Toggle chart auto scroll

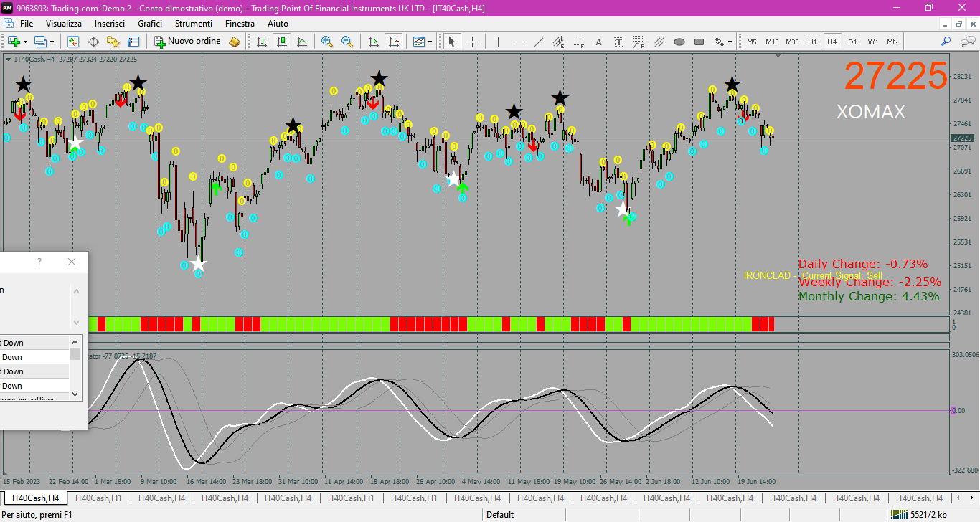click(x=373, y=42)
